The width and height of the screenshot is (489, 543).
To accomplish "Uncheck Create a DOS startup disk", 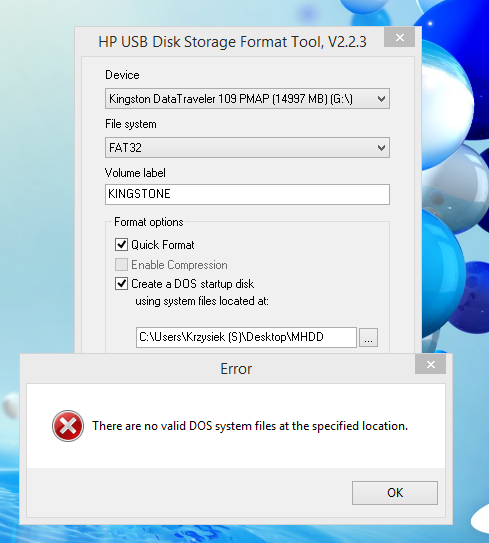I will point(121,284).
